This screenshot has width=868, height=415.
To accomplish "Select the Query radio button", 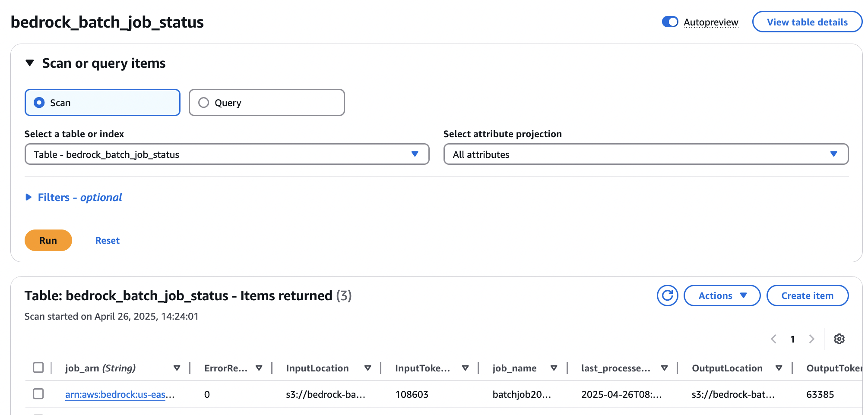I will (203, 103).
